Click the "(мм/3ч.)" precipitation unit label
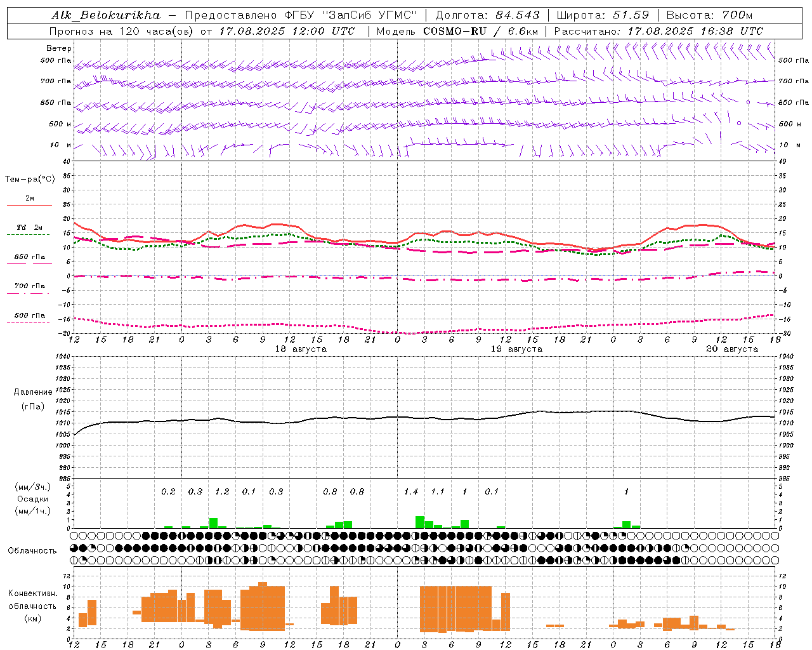The image size is (812, 650). [x=32, y=487]
